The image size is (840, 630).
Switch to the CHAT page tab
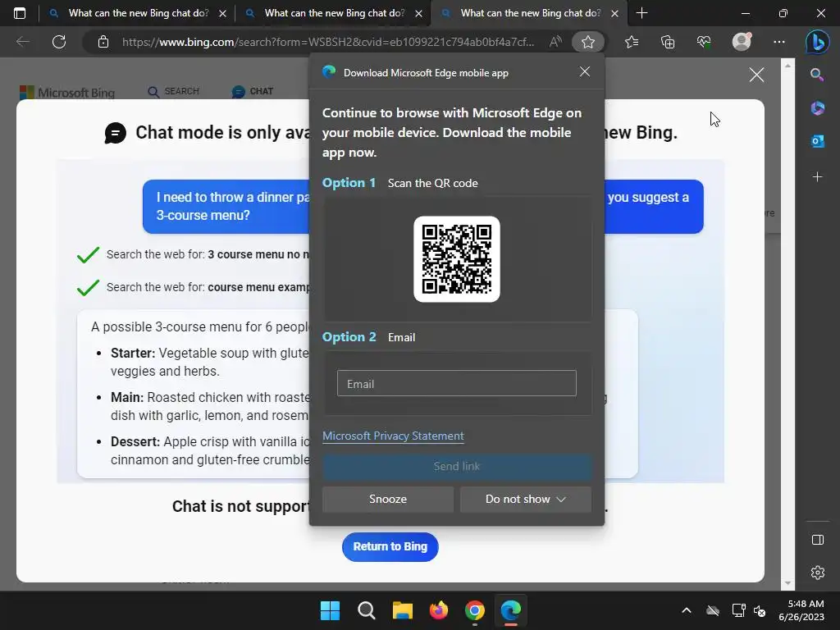253,92
